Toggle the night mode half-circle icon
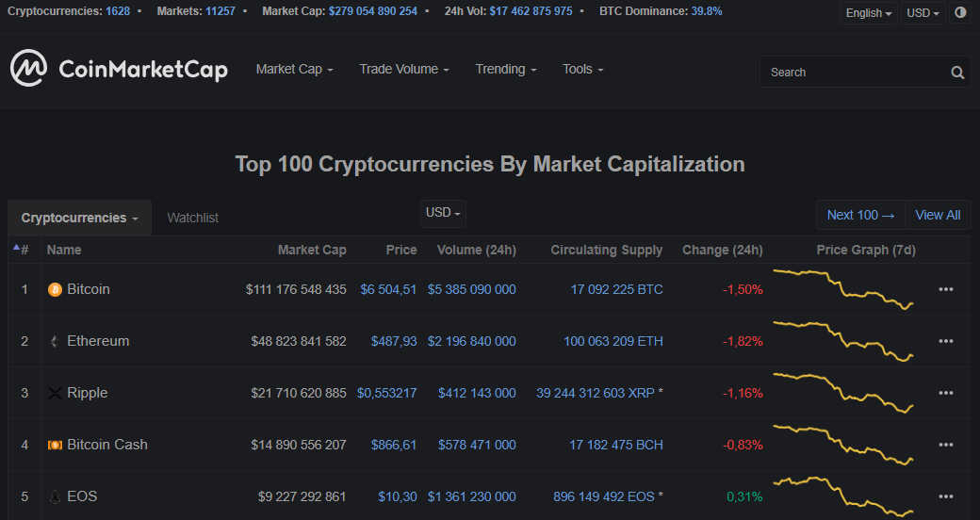The width and height of the screenshot is (980, 520). point(960,12)
